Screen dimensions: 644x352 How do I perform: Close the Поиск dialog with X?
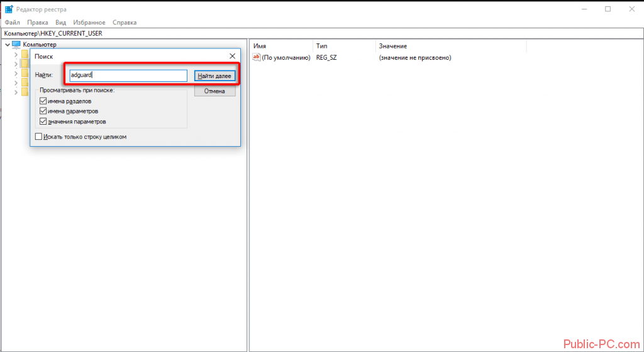pyautogui.click(x=232, y=56)
